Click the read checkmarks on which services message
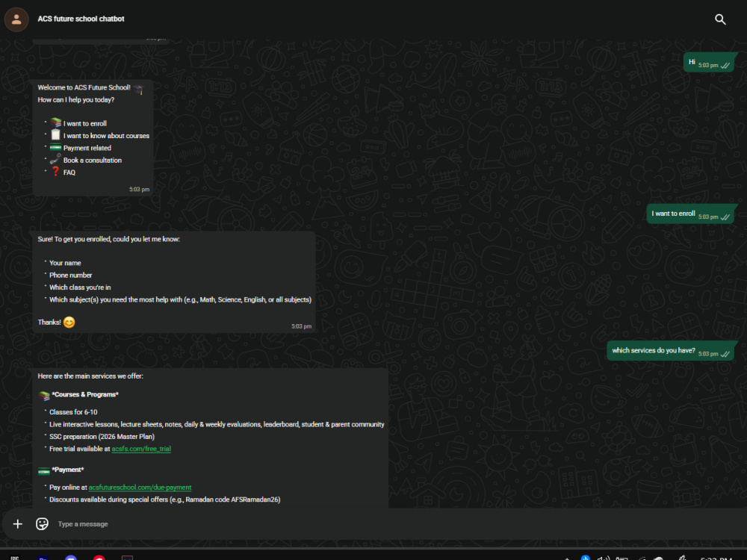 coord(725,354)
